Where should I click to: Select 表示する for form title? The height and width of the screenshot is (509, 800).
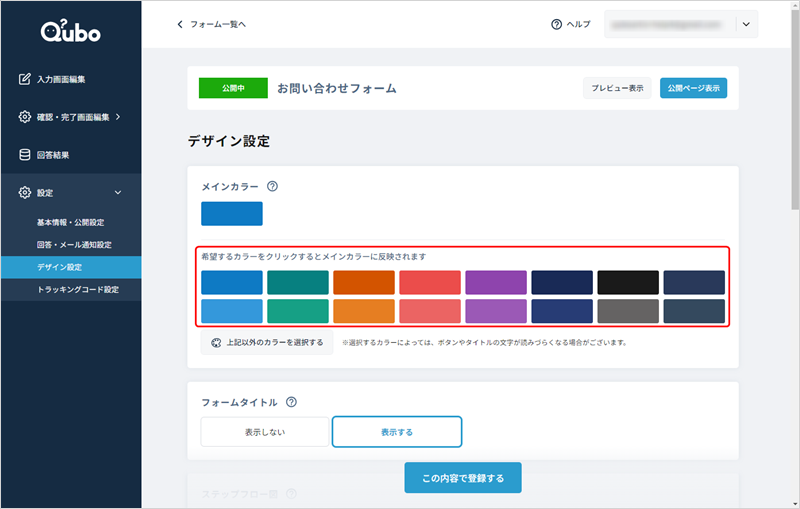pos(396,432)
